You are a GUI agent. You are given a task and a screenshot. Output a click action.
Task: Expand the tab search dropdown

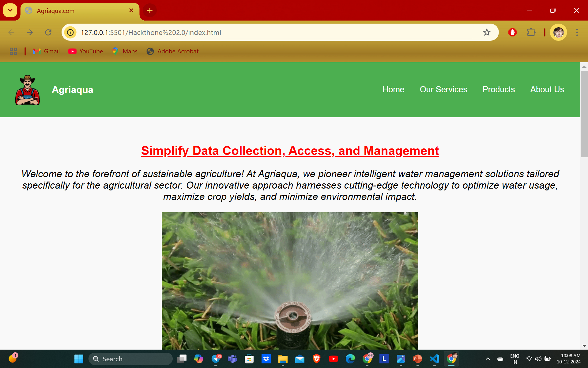[10, 10]
